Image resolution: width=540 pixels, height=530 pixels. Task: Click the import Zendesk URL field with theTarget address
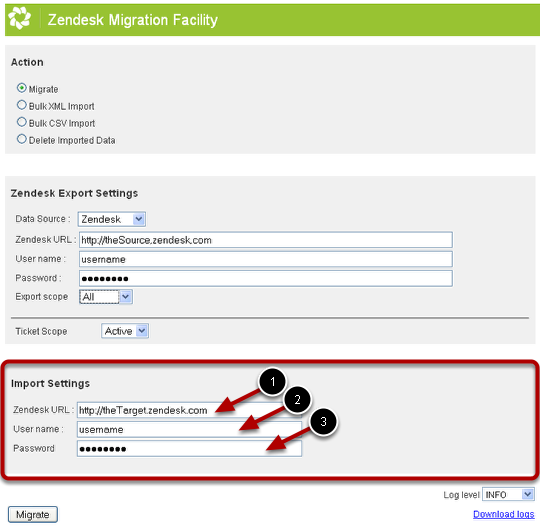click(x=189, y=410)
